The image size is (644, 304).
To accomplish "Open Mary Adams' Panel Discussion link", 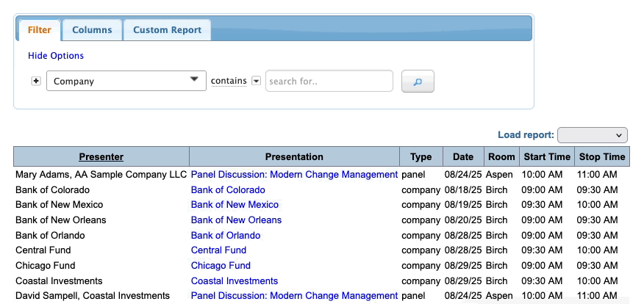I will coord(294,175).
